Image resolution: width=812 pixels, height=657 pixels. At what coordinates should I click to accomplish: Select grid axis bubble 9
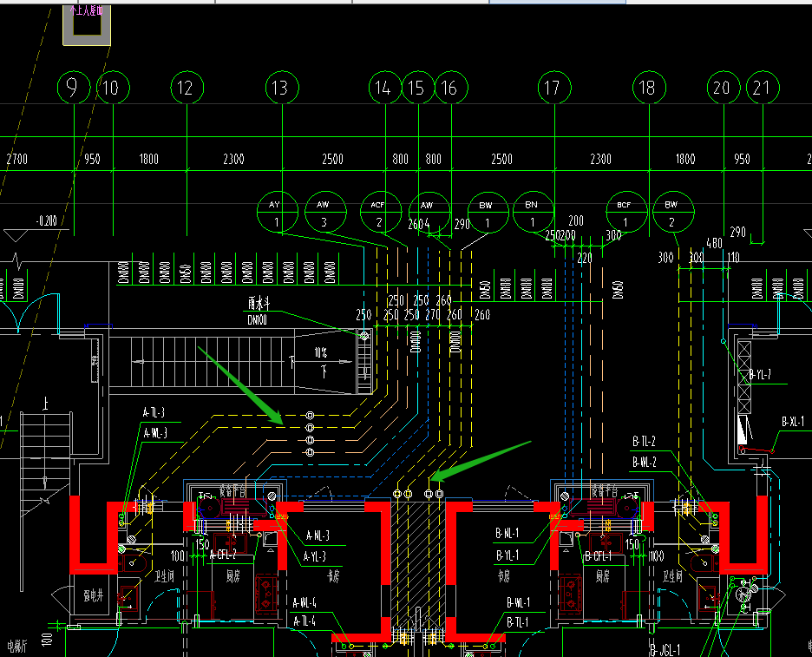(74, 88)
